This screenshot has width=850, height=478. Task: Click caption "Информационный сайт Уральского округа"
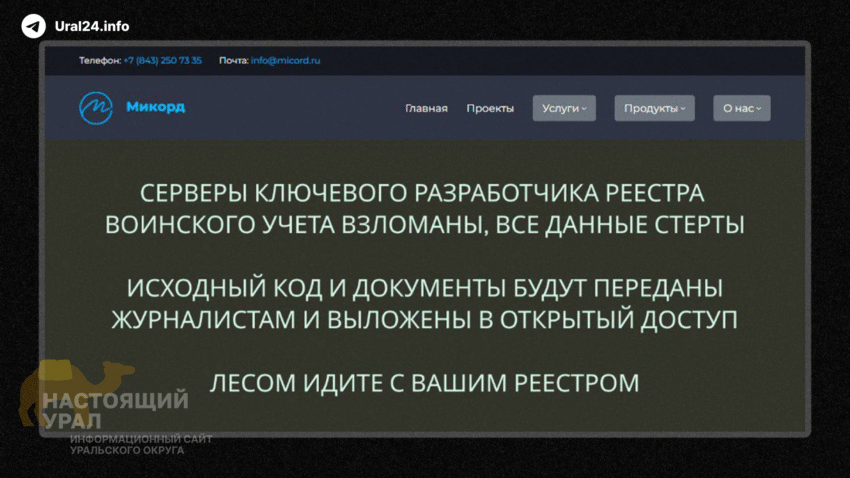(x=140, y=445)
